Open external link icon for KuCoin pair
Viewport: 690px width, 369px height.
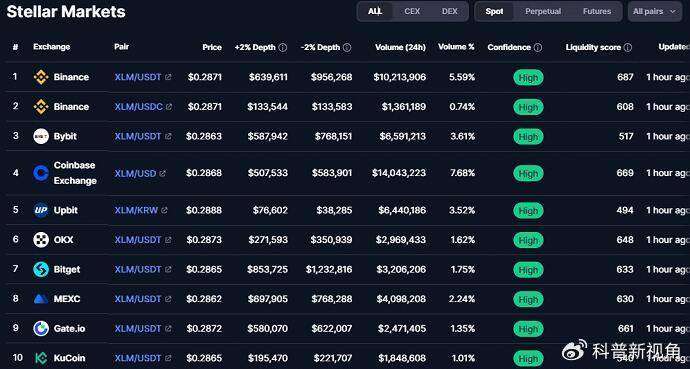[168, 358]
